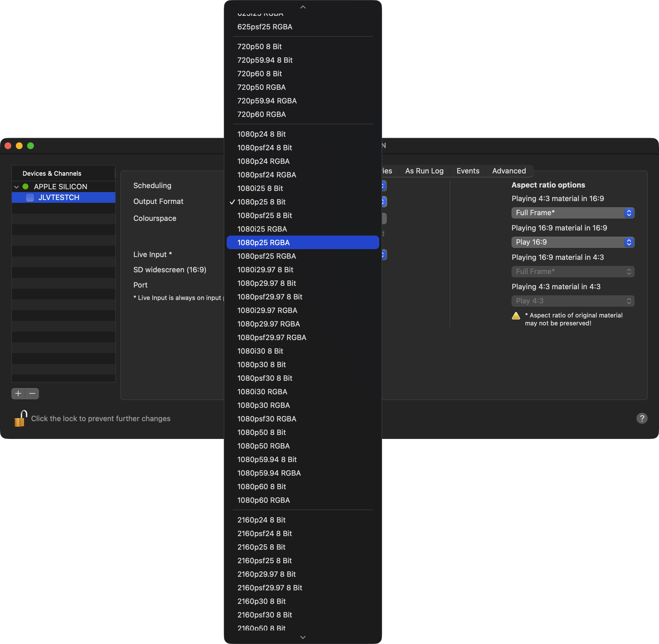Select the checked 1080p25 8 Bit entry
The image size is (659, 644).
point(261,202)
